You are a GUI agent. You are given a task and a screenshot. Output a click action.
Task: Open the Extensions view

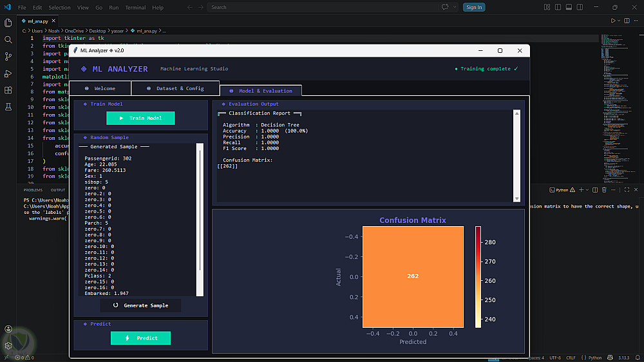8,90
